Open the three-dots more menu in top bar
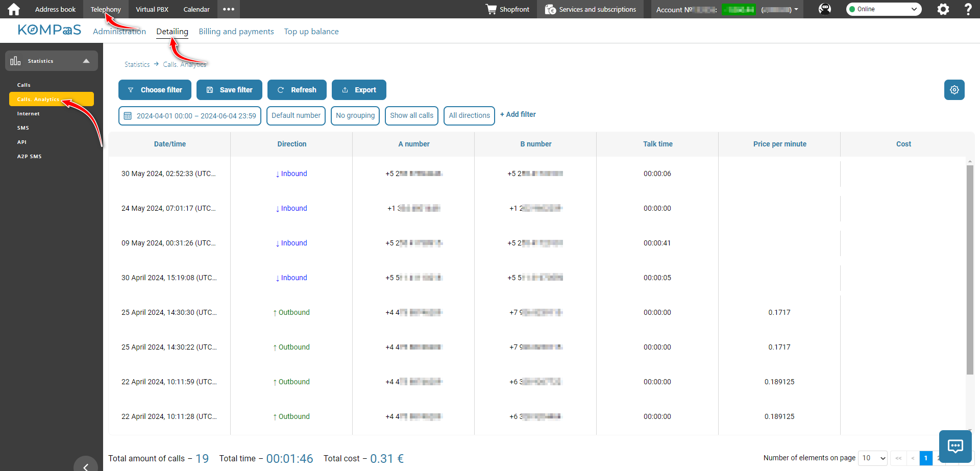980x471 pixels. coord(229,9)
